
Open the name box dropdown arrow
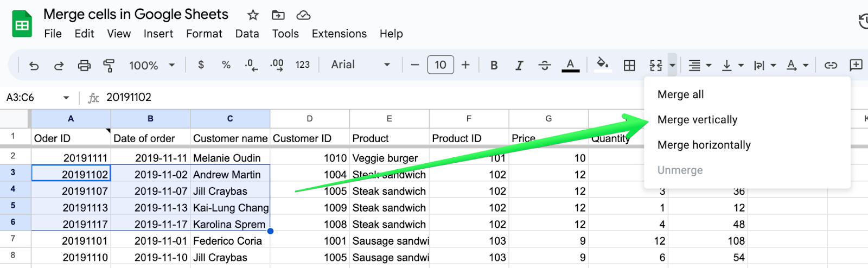click(x=66, y=98)
